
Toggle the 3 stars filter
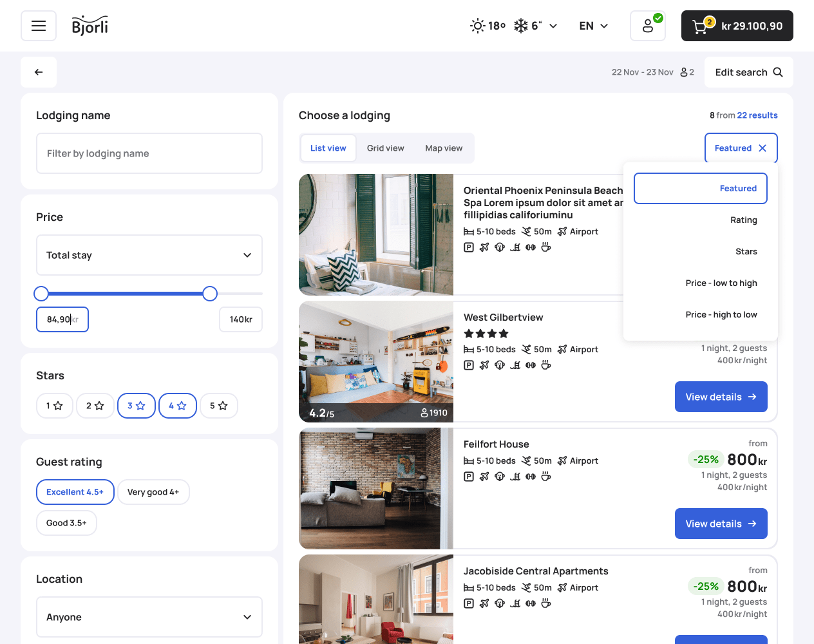point(137,406)
